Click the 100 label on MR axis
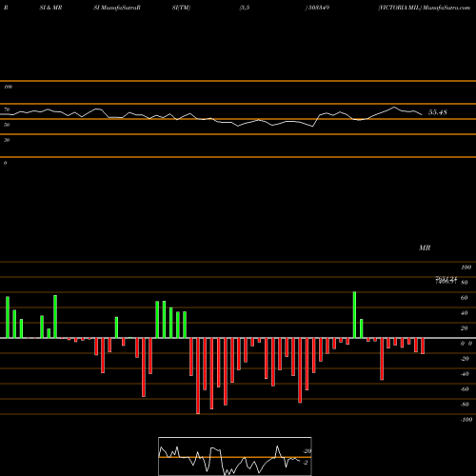 (x=466, y=268)
